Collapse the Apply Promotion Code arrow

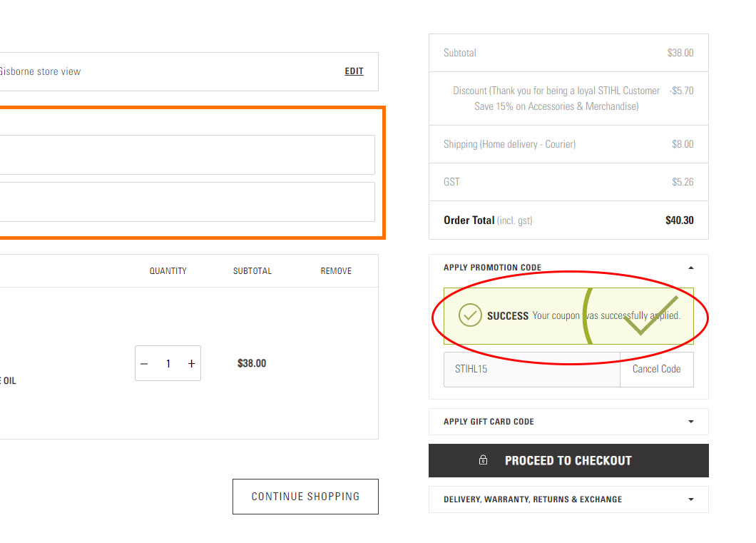click(690, 268)
